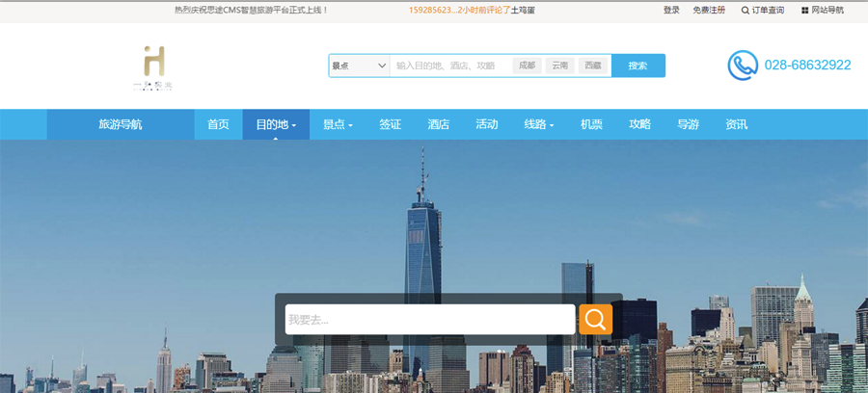Click the 网站导航 grid icon
Screen dimensions: 868x393
(x=805, y=11)
